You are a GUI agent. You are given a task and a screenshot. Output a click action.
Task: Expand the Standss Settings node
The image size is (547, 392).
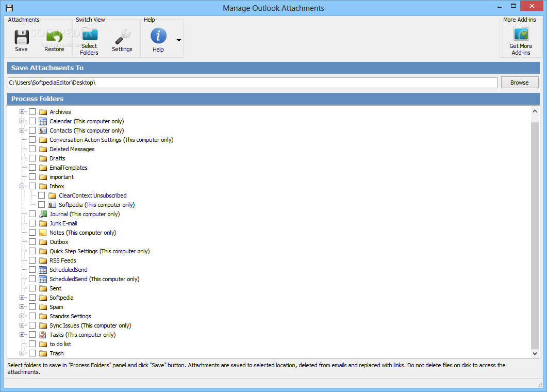pyautogui.click(x=22, y=316)
